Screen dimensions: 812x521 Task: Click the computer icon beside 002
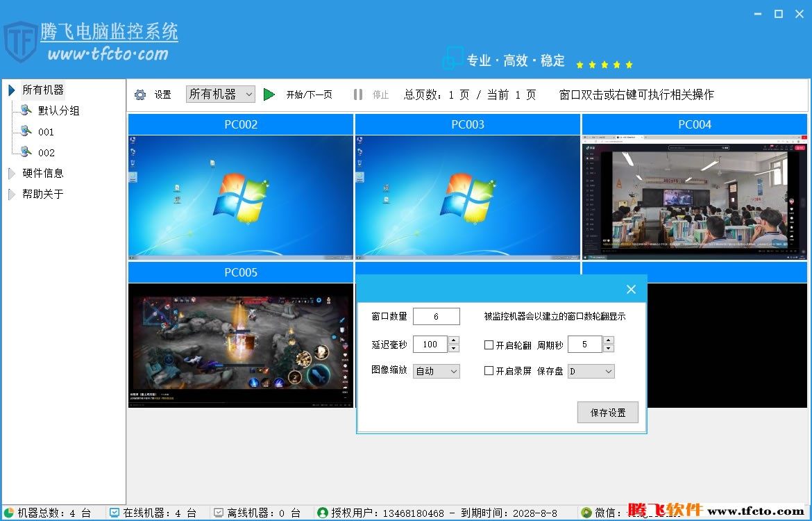pyautogui.click(x=26, y=151)
